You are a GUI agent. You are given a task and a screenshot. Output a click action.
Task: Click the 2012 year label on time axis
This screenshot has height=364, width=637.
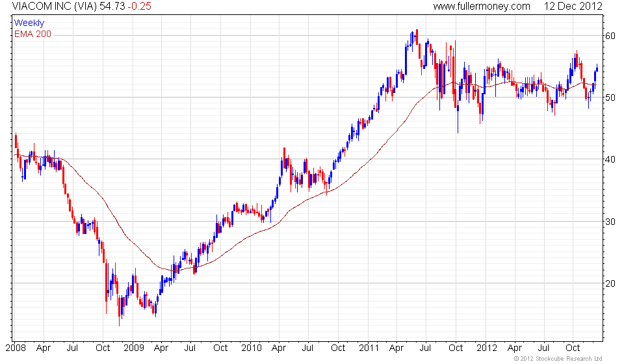tap(487, 348)
